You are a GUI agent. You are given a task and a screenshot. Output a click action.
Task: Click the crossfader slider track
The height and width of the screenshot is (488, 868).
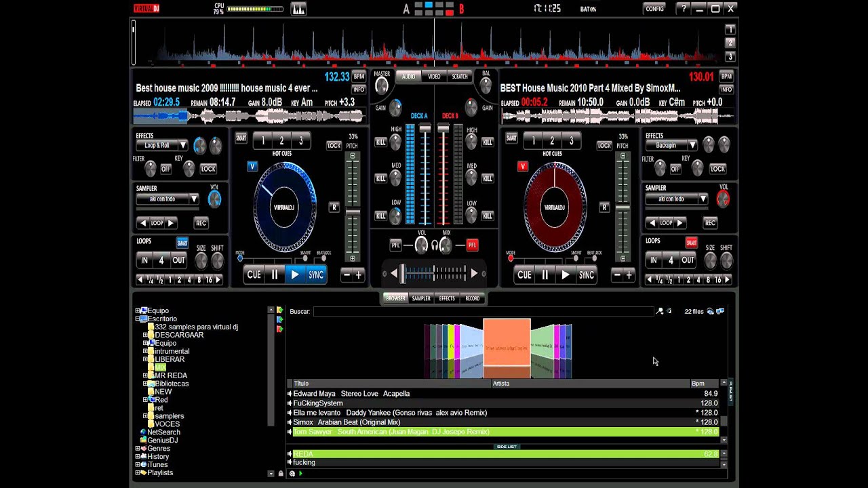[x=434, y=274]
